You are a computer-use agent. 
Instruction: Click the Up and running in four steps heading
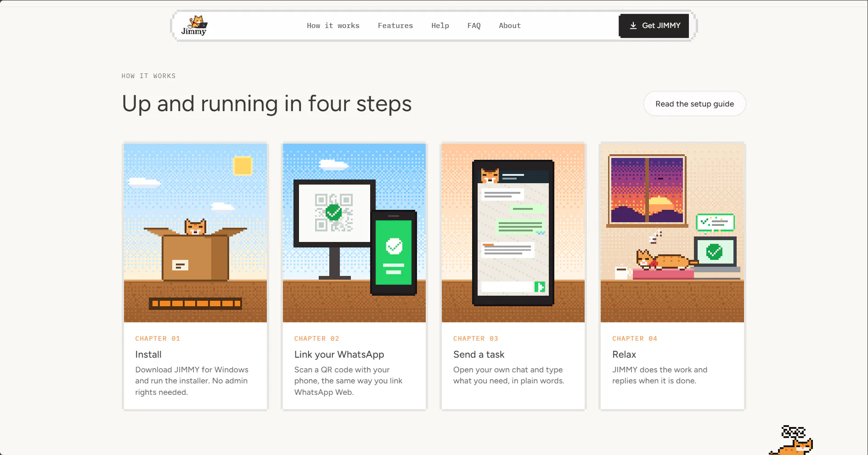point(267,104)
